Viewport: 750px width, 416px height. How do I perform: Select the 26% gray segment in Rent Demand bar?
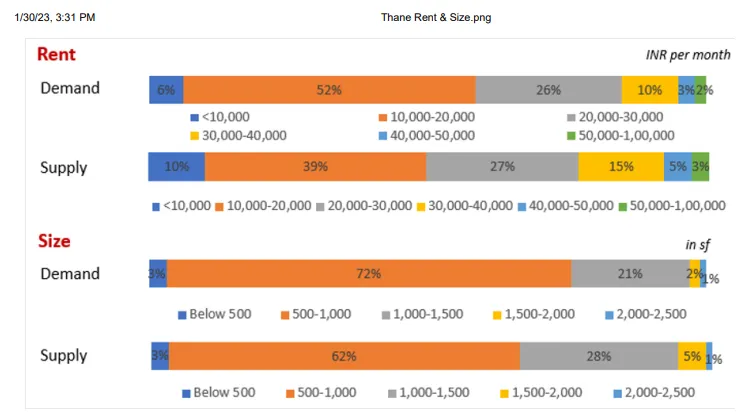548,89
